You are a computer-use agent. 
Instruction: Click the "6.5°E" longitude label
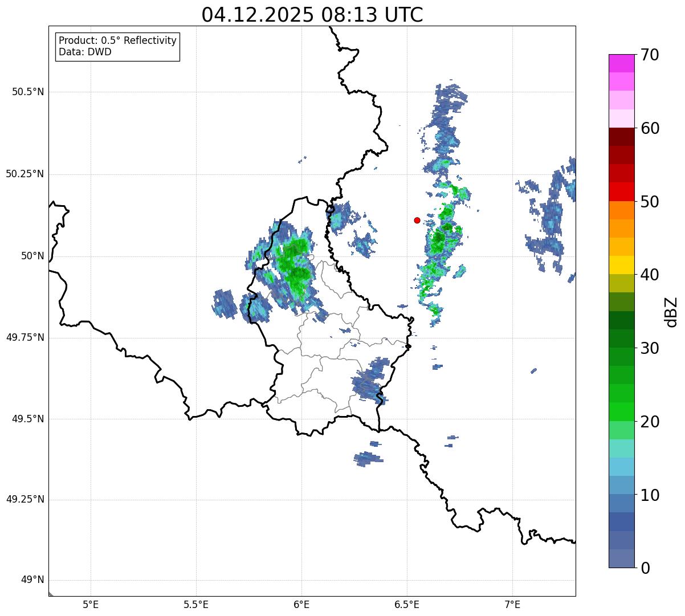coord(407,605)
